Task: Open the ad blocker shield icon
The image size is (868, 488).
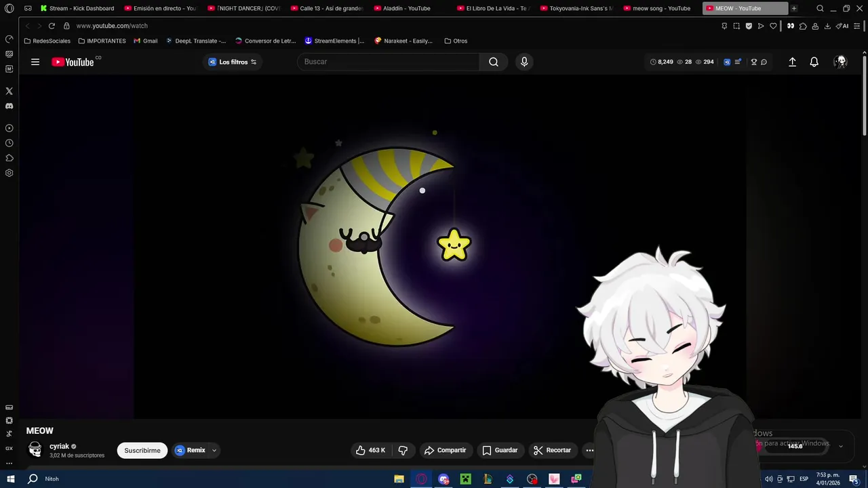Action: click(749, 26)
